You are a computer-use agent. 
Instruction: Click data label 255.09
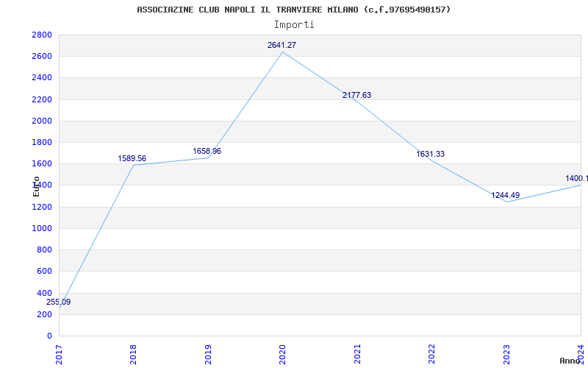[59, 302]
